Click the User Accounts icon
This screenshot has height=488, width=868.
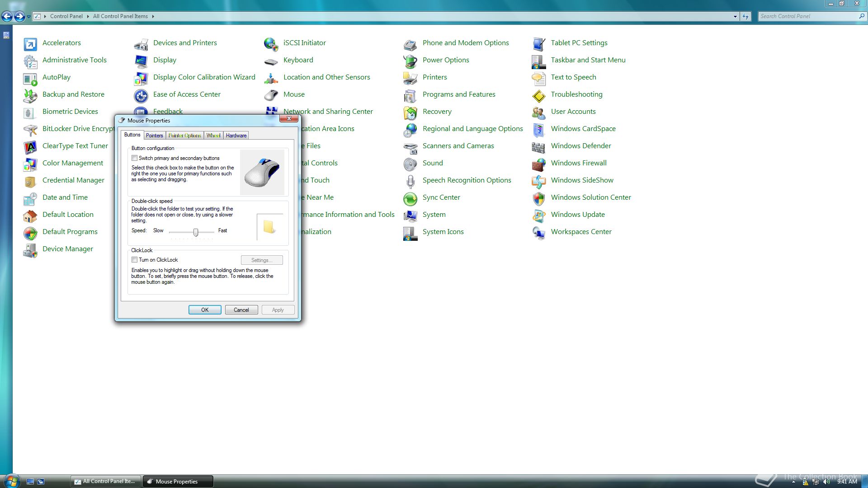[539, 113]
